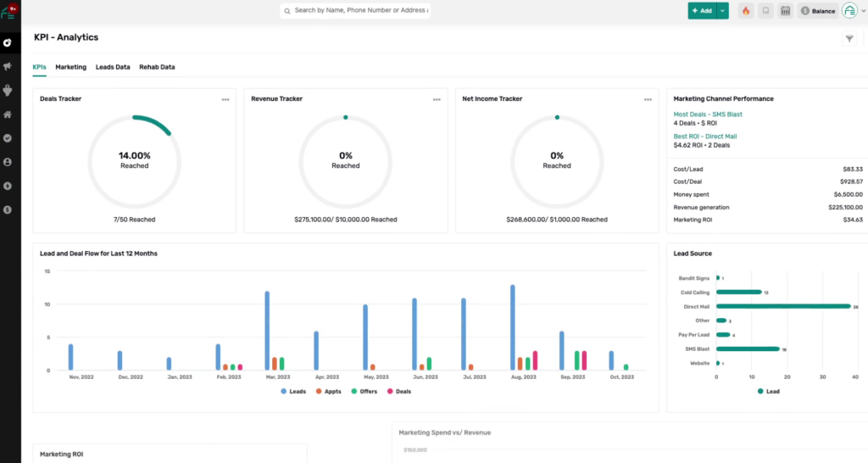Click the Cost/Deal value $928.57

(x=851, y=181)
